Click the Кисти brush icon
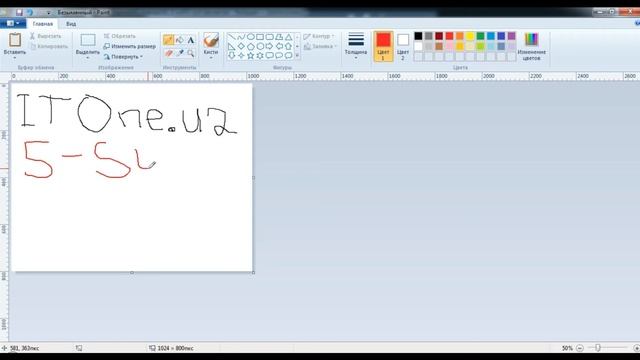 pos(211,40)
